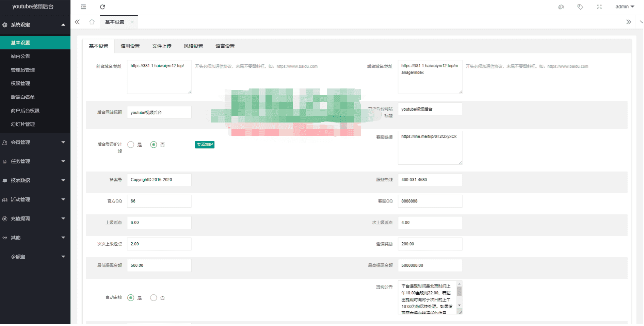
Task: Open the theme palette icon
Action: [x=561, y=7]
